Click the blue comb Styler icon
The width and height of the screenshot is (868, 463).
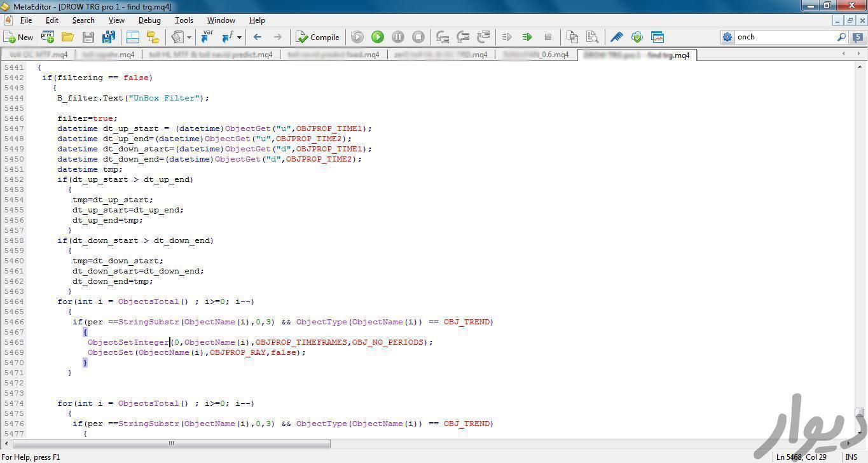click(617, 37)
